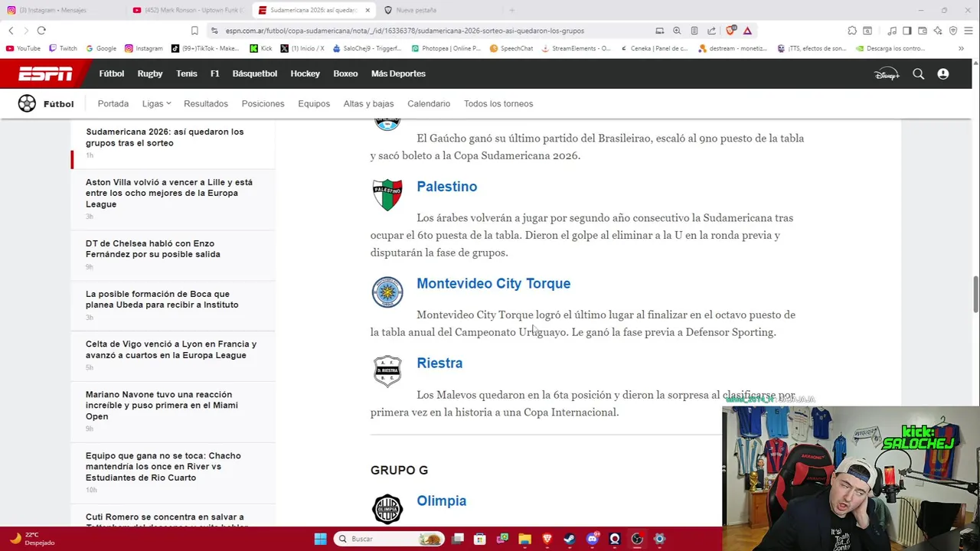This screenshot has width=980, height=551.
Task: Open Microsoft Store from the taskbar
Action: click(480, 539)
